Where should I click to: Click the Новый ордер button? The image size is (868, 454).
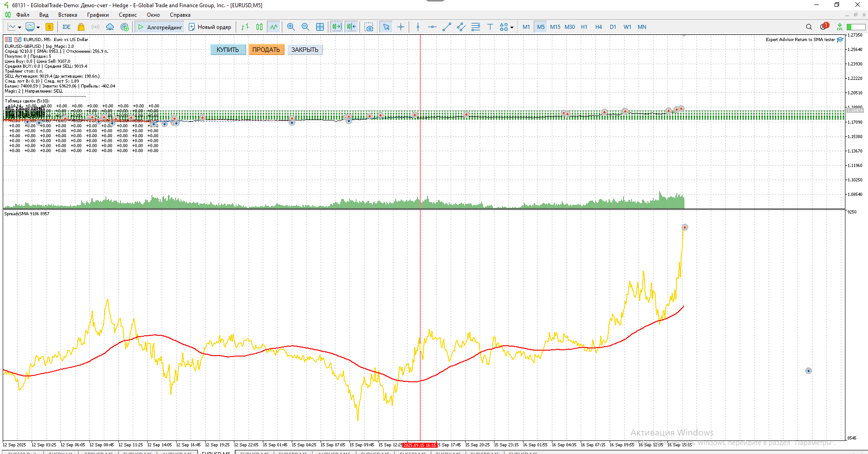tap(210, 27)
